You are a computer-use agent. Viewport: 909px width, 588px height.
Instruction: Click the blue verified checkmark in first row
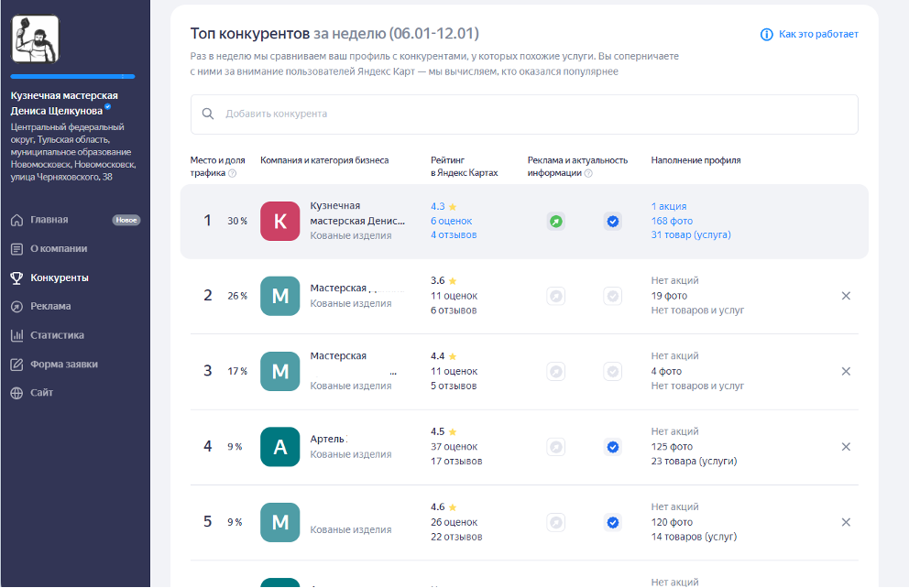pyautogui.click(x=613, y=222)
